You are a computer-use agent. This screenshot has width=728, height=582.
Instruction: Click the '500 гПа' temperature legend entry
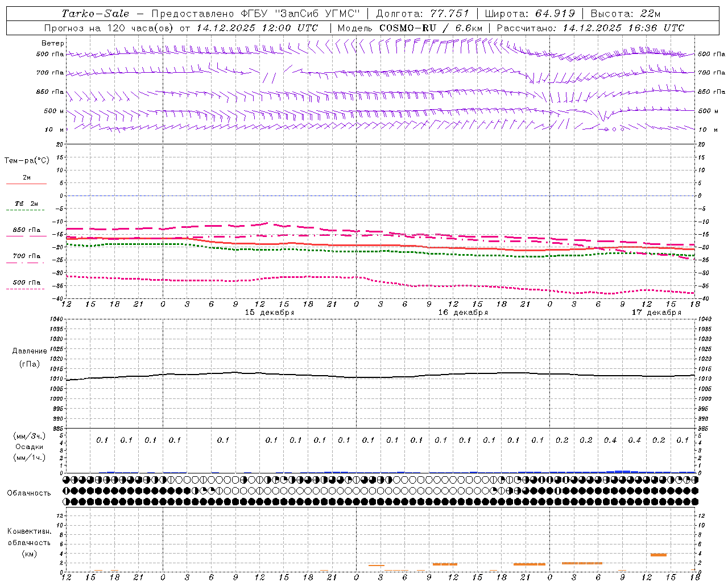[27, 282]
